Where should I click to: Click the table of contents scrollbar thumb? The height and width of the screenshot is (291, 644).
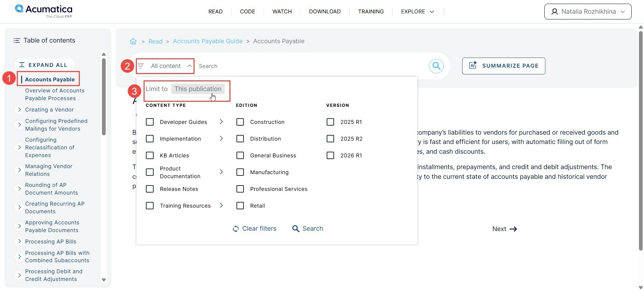(x=104, y=97)
